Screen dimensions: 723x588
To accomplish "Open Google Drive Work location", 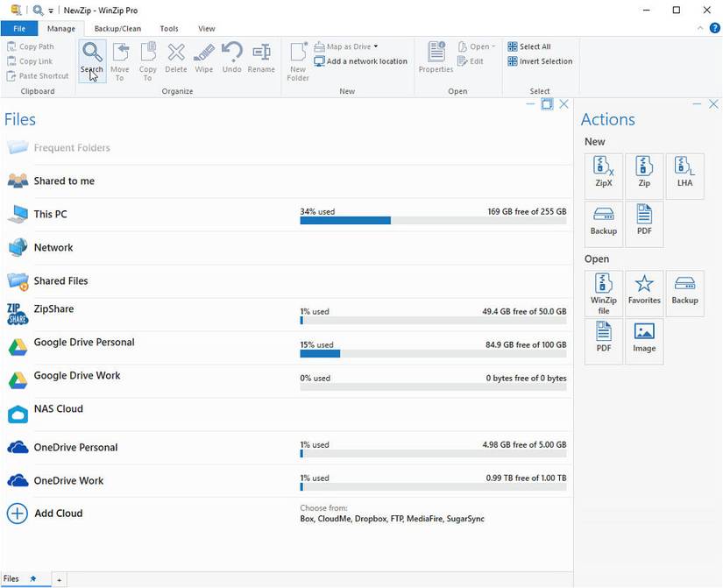I will tap(286, 381).
